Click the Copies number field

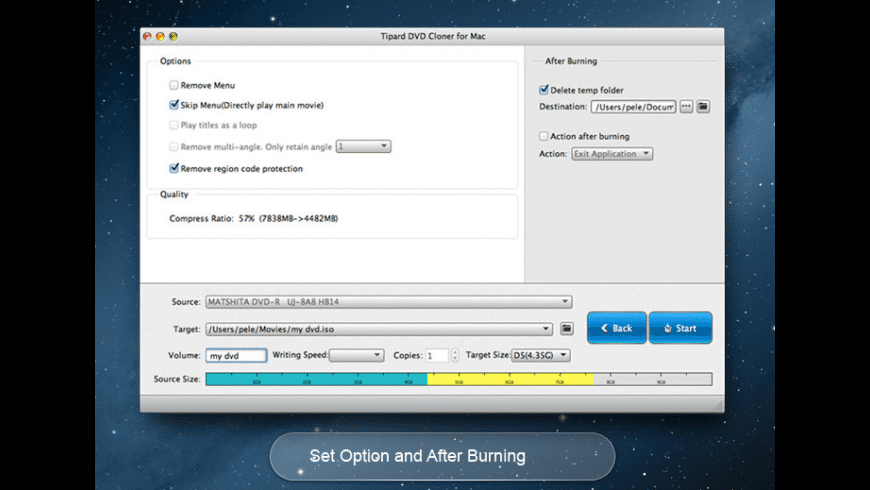click(437, 356)
